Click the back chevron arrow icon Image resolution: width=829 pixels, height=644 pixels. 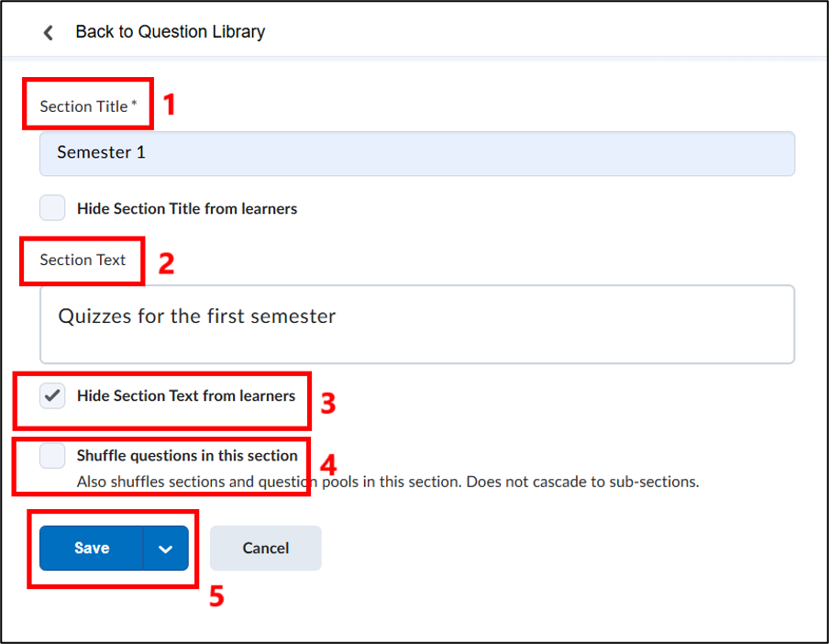coord(48,33)
